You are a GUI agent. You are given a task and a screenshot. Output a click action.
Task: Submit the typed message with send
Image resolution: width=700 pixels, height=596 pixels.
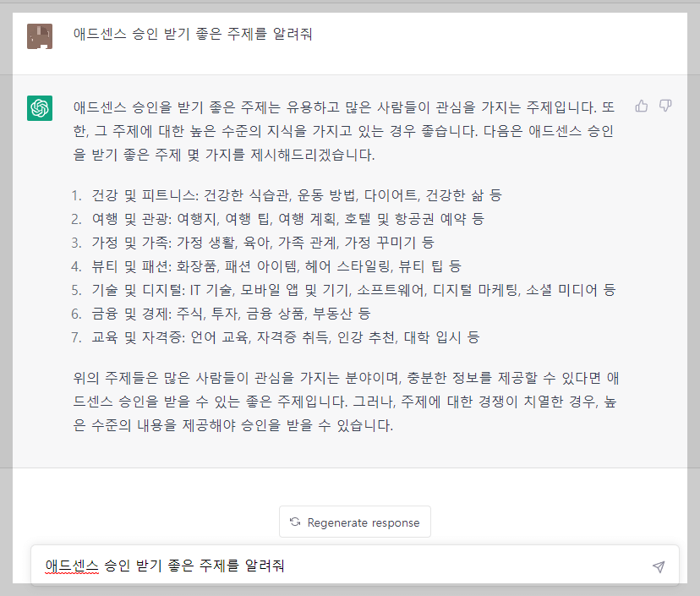tap(658, 567)
